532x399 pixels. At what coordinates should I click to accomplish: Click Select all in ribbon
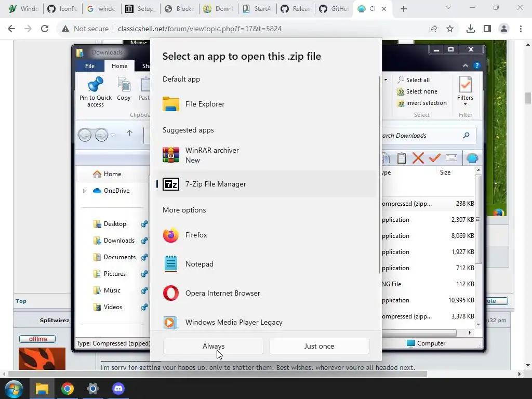pos(414,79)
